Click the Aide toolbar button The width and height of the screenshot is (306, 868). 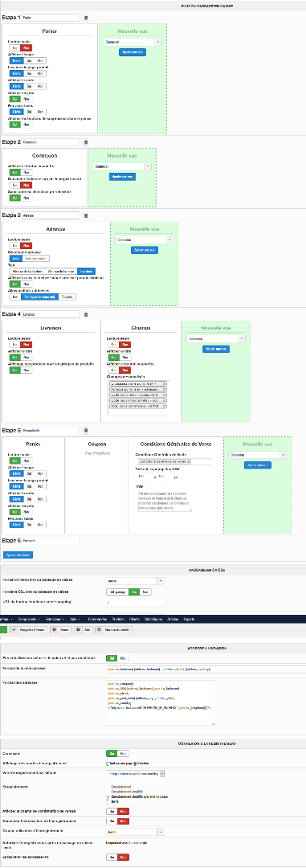click(x=84, y=629)
